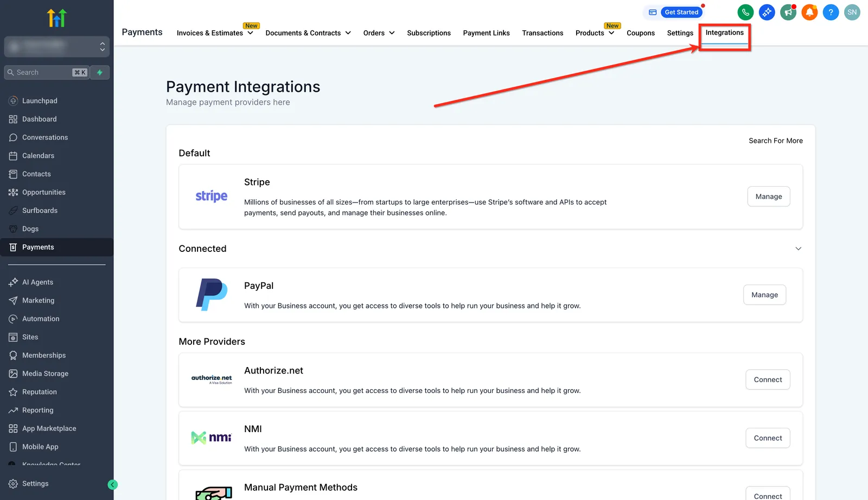868x500 pixels.
Task: Open the account switcher dropdown
Action: click(56, 47)
